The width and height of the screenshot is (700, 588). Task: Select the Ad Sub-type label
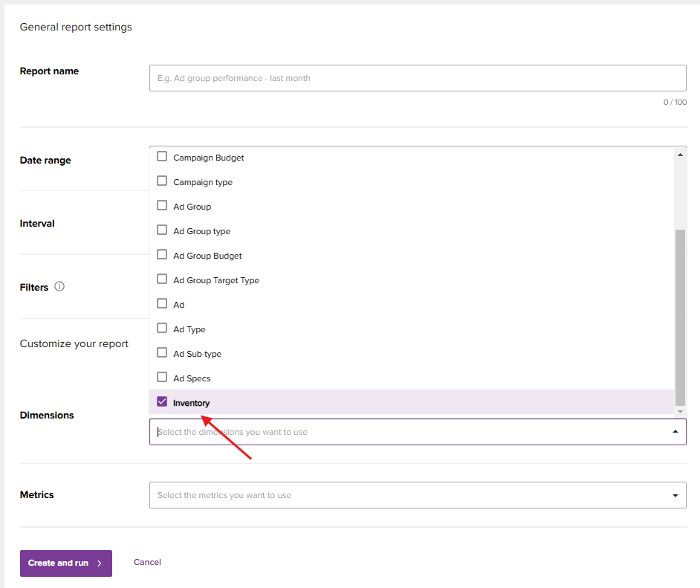tap(198, 354)
